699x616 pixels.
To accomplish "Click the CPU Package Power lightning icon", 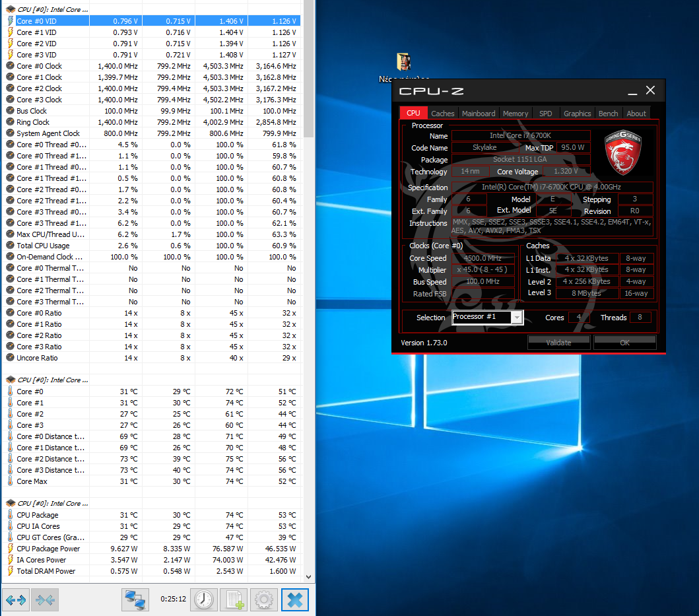I will [11, 549].
